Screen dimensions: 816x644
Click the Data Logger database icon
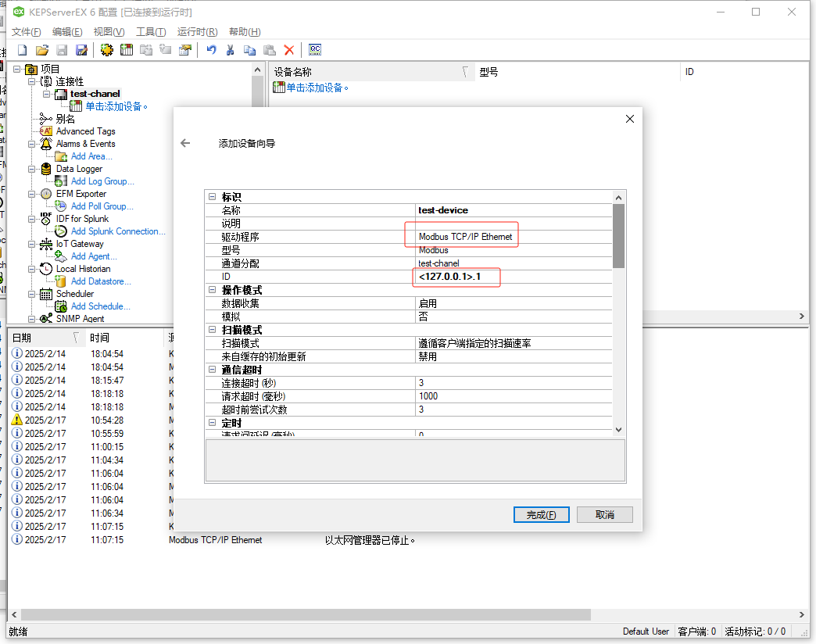point(46,169)
